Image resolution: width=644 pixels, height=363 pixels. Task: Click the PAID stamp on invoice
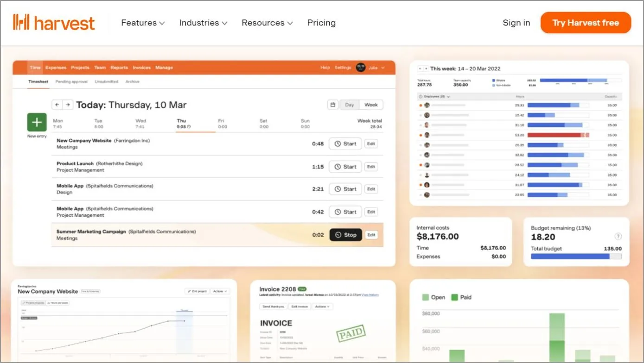[351, 333]
